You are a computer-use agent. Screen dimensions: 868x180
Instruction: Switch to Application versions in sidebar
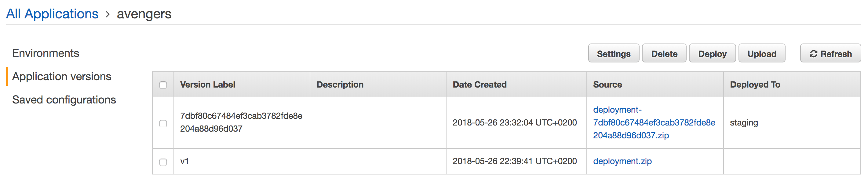pos(62,77)
